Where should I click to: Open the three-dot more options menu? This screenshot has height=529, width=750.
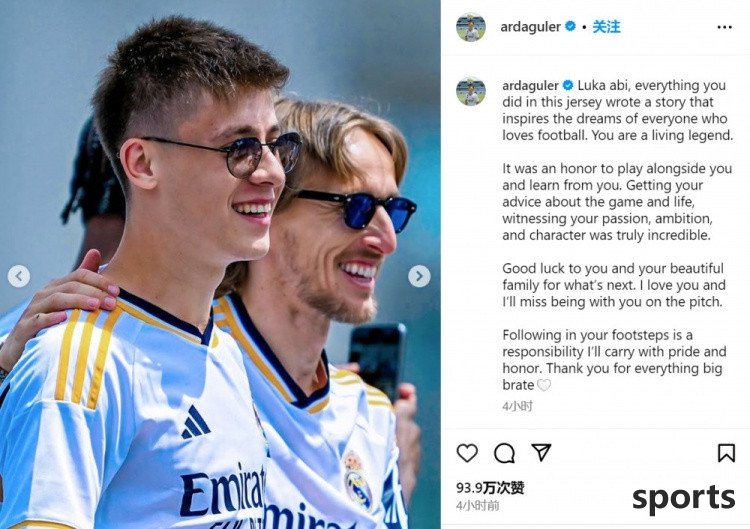[724, 27]
